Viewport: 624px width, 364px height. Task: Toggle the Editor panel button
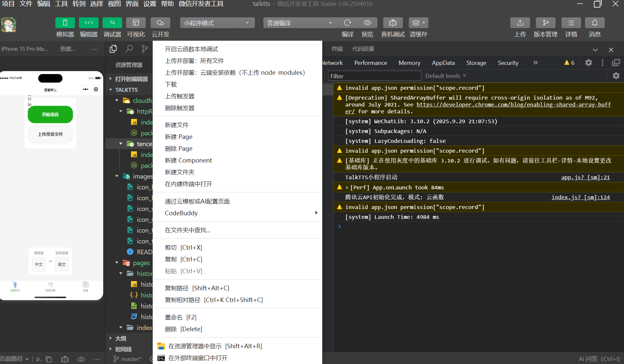point(89,23)
